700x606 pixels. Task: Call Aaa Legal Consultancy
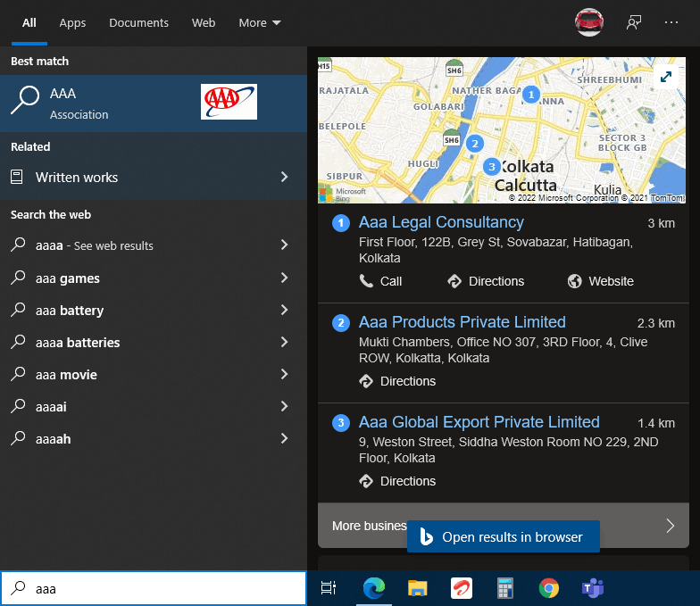point(381,281)
